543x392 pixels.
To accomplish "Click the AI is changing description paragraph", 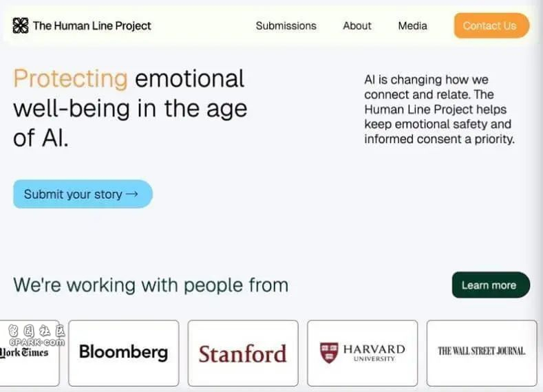I will (x=439, y=109).
